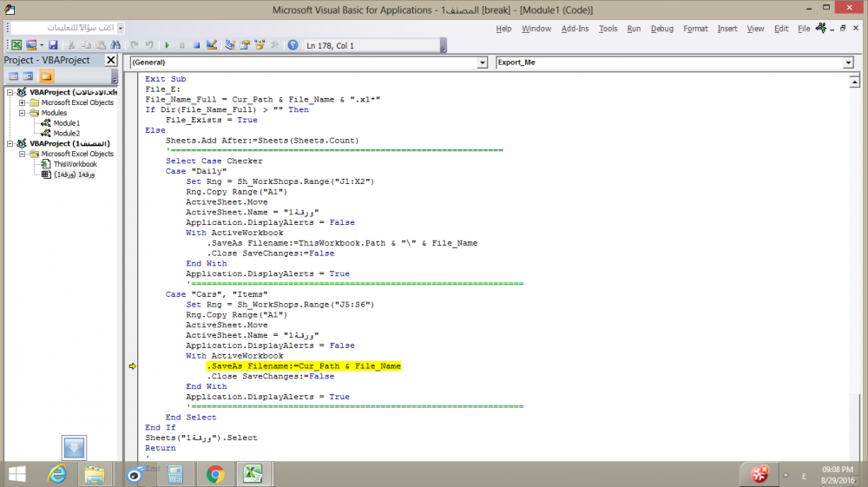Open the Add-Ins menu

[x=575, y=29]
